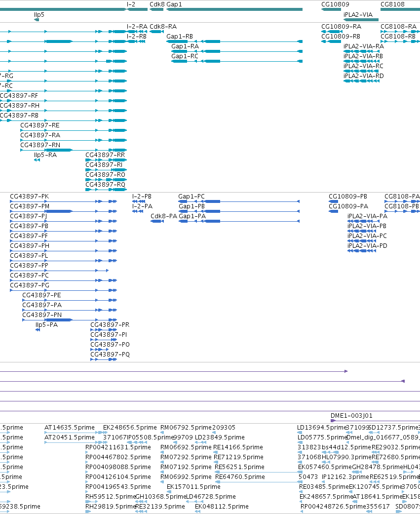Click the 50473 feature label
The height and width of the screenshot is (514, 420).
click(308, 476)
